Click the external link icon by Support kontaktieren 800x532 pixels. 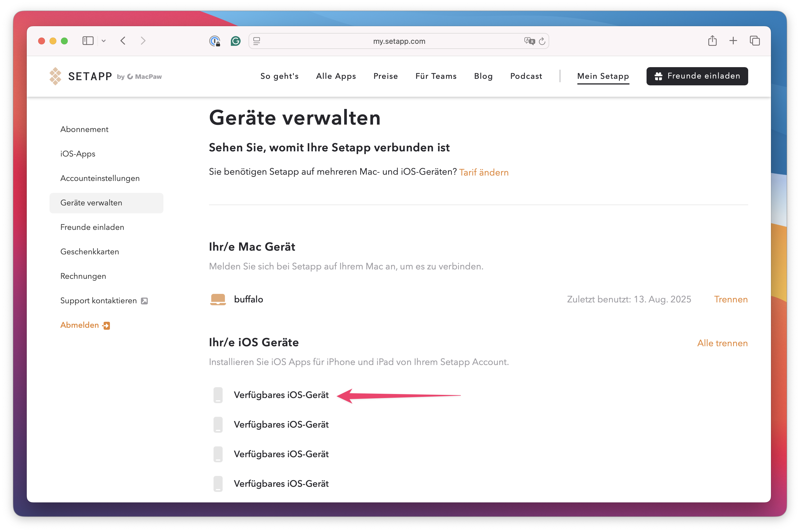[x=144, y=301]
